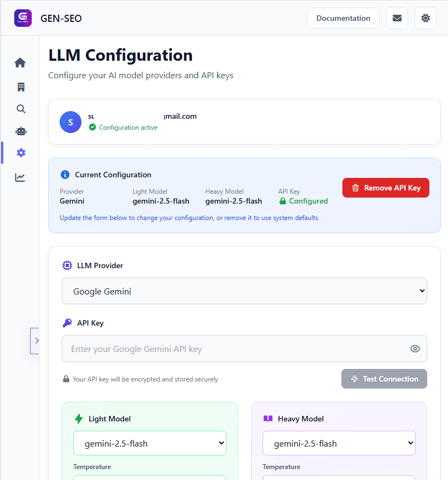
Task: Click the search magnifier icon in sidebar
Action: point(20,108)
